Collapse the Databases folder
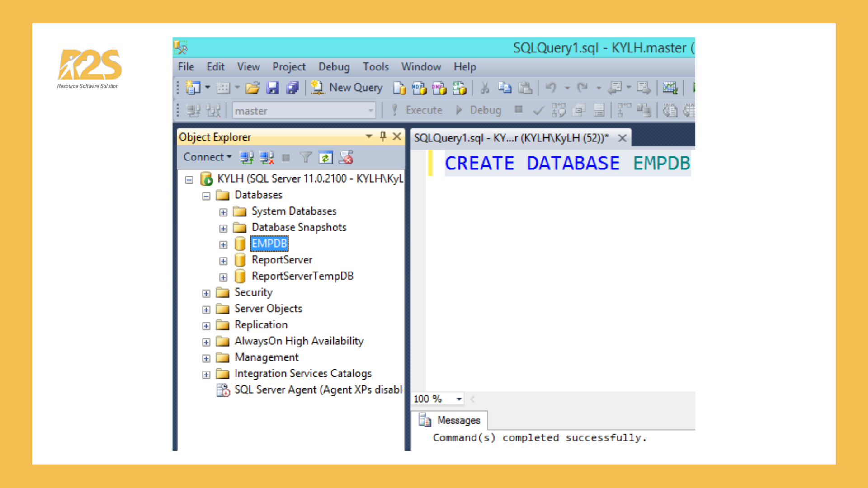This screenshot has width=868, height=488. click(x=207, y=196)
